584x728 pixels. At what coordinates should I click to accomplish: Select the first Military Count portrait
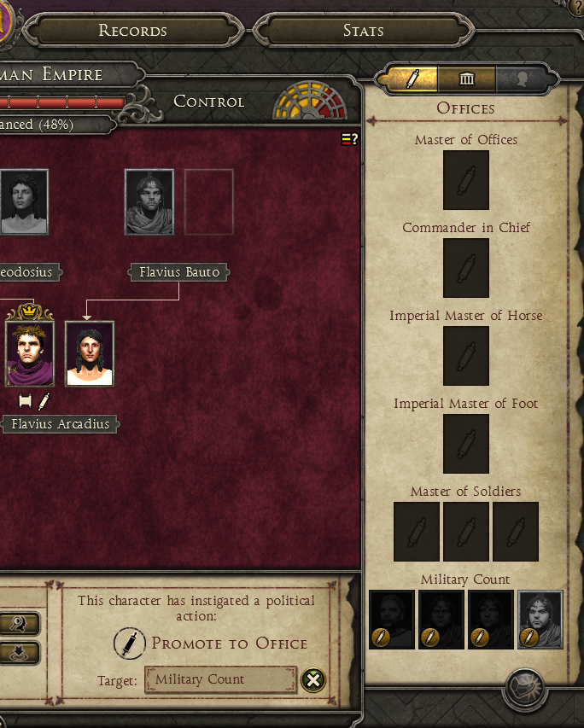(x=392, y=620)
